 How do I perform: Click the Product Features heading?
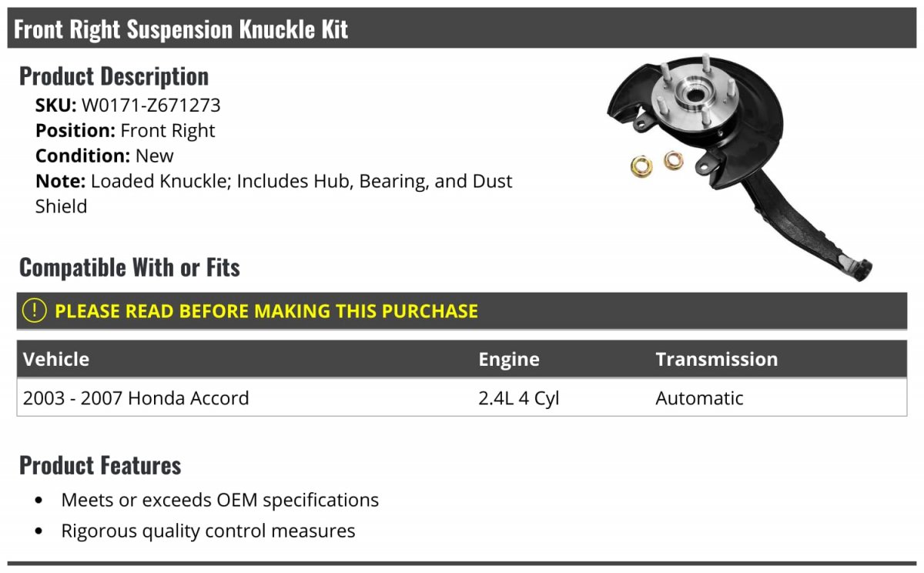[100, 465]
